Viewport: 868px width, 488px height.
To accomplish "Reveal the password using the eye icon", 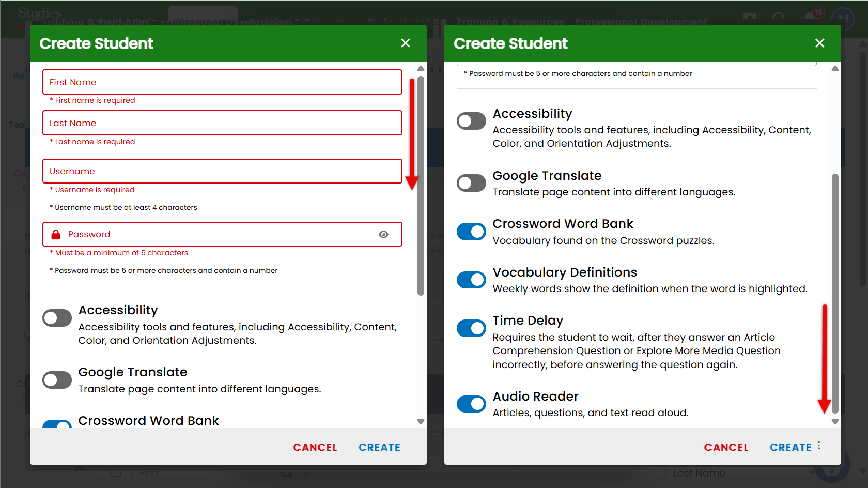I will [383, 234].
